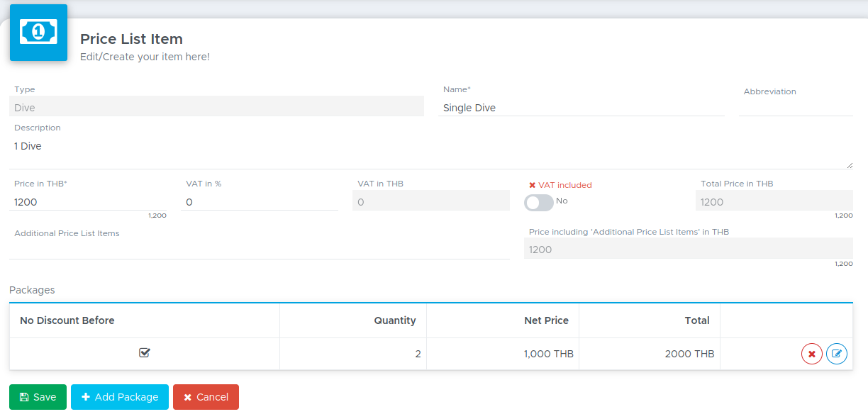Image resolution: width=868 pixels, height=419 pixels.
Task: Click the net price cell 1,000 THB
Action: pos(503,354)
